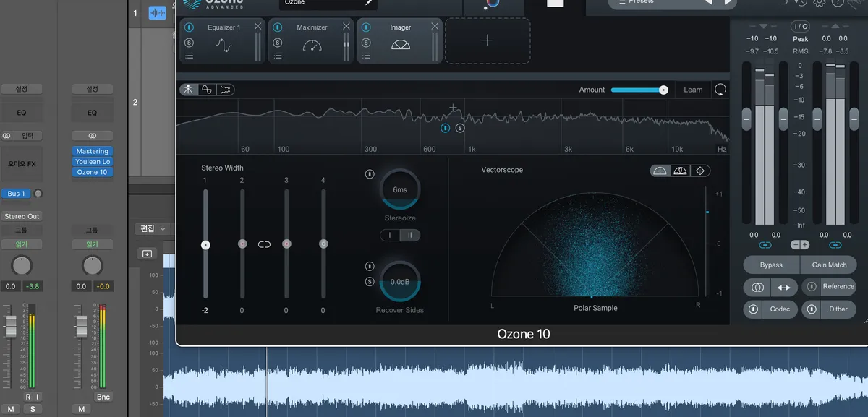Link the input gain channels
Viewport: 868px width, 417px height.
click(765, 245)
